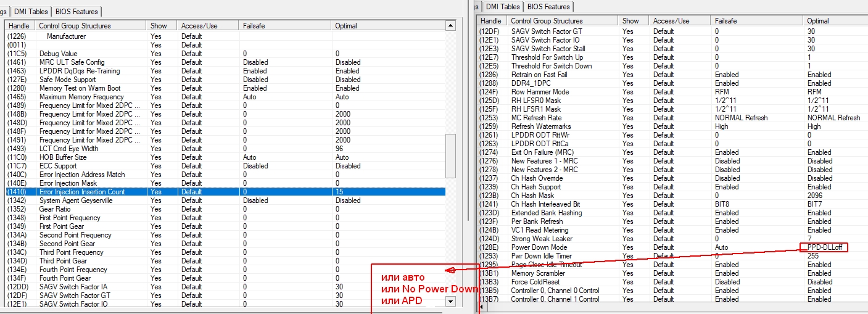Select the DDR4_1DPC row

pyautogui.click(x=672, y=83)
